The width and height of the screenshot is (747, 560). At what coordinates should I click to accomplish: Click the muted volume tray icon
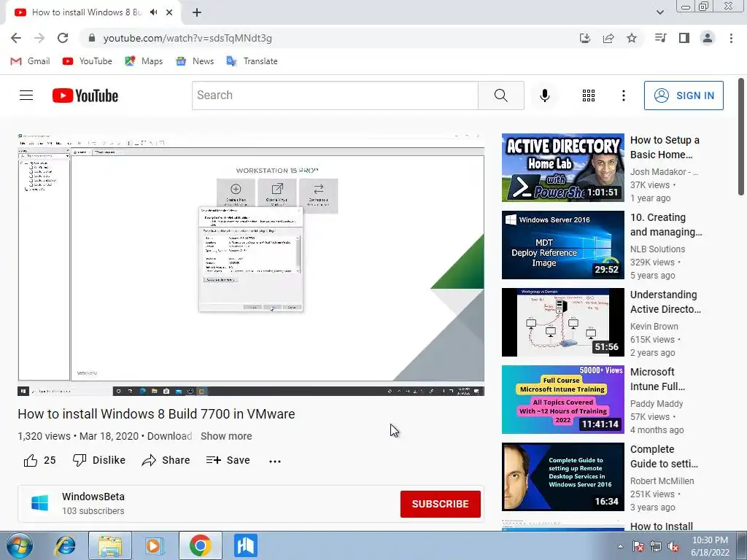click(x=673, y=546)
